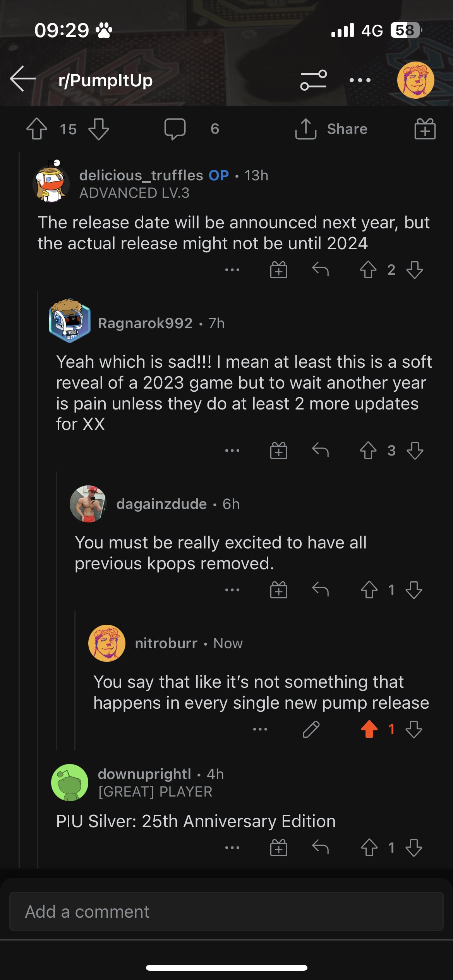
Task: Reply to delicious_truffles' comment
Action: [320, 269]
